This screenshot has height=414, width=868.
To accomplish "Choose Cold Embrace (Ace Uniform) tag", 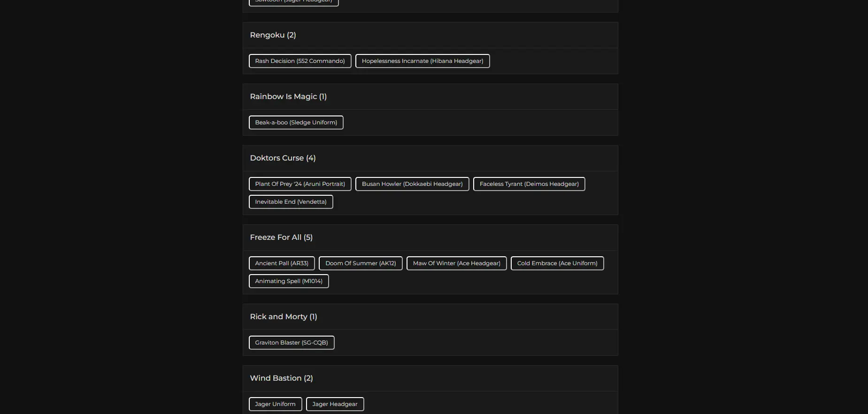I will point(557,263).
